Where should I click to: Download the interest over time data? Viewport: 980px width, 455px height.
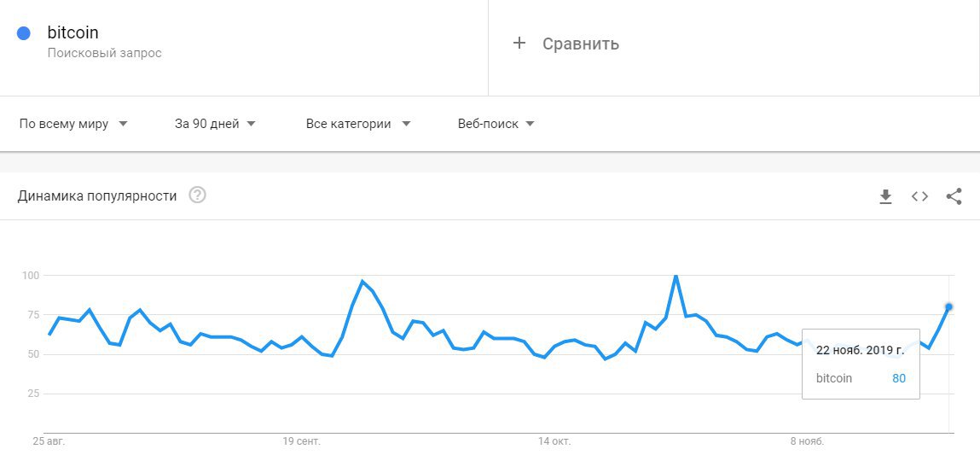tap(885, 196)
